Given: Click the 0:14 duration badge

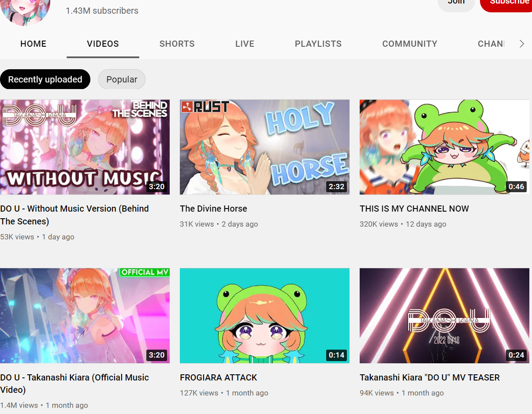Looking at the screenshot, I should coord(336,355).
